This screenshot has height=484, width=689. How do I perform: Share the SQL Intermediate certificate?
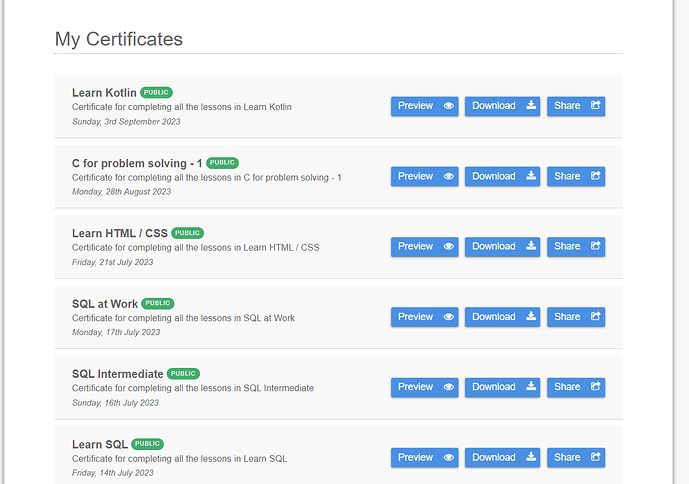coord(576,387)
